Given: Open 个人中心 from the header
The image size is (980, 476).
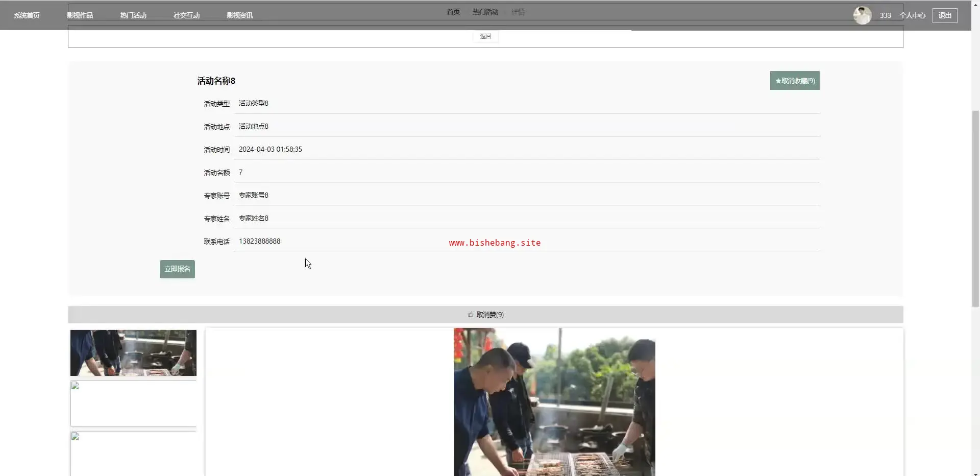Looking at the screenshot, I should pos(913,15).
